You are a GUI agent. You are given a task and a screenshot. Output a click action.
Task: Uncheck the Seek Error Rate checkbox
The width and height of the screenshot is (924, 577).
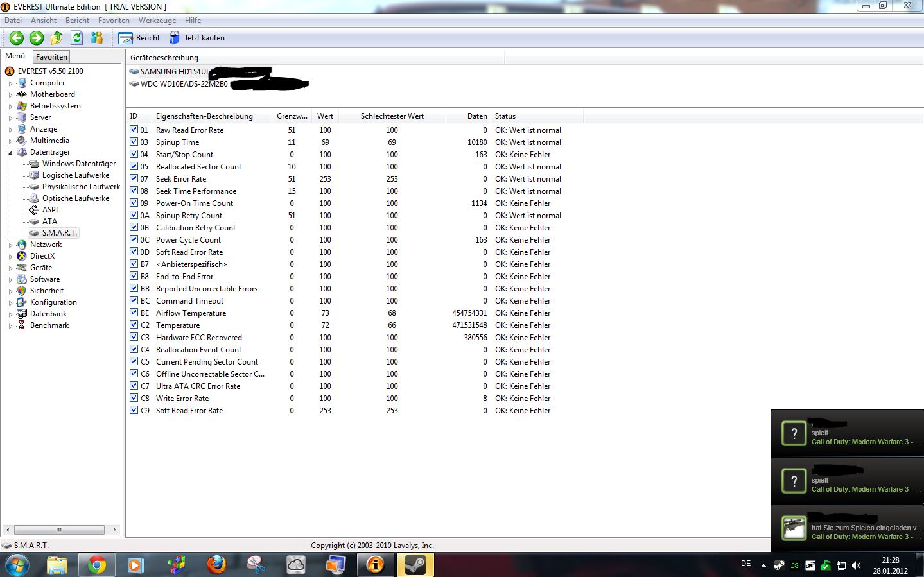tap(134, 178)
